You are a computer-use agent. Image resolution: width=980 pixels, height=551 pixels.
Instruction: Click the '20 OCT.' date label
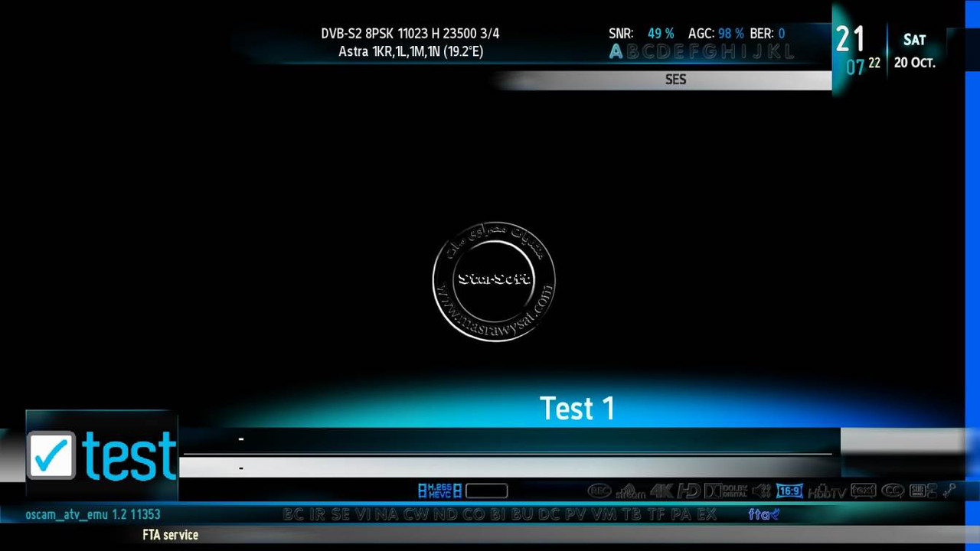(915, 63)
